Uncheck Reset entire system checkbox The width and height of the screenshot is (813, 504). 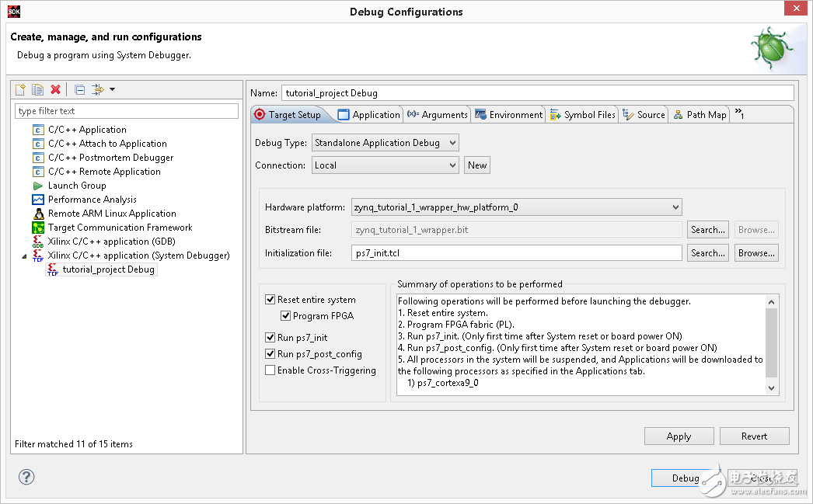point(270,300)
